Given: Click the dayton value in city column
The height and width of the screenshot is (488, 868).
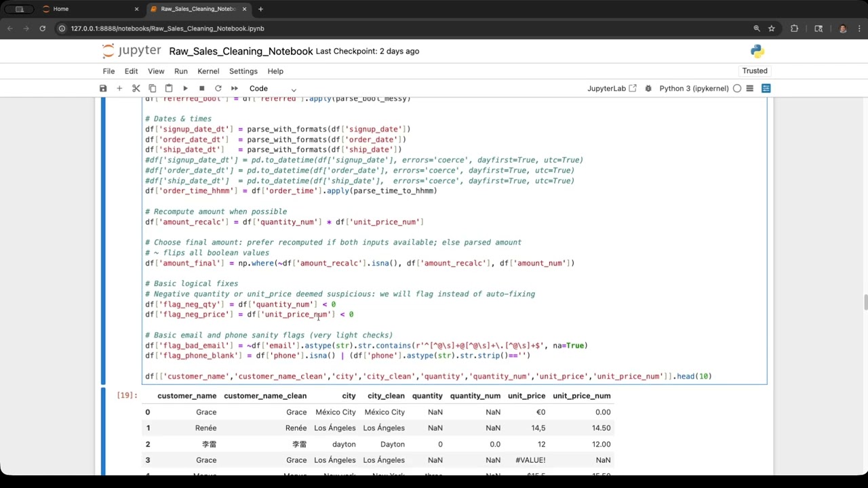Looking at the screenshot, I should [x=344, y=444].
